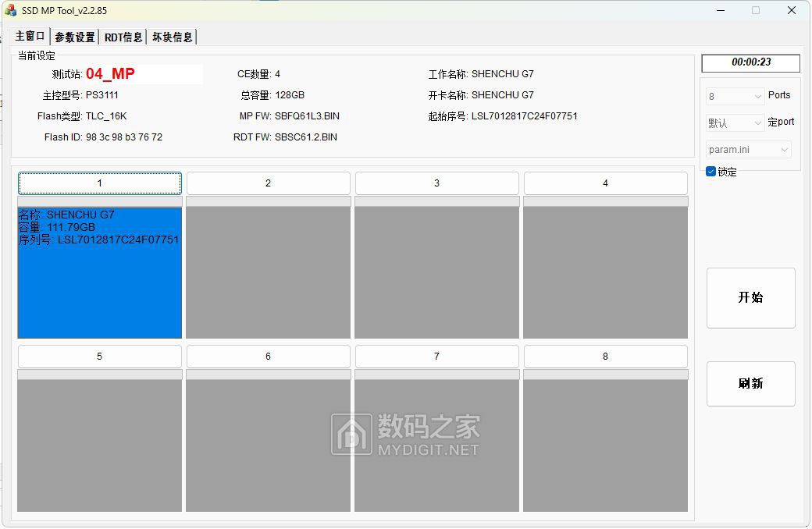
Task: Click the gray port 2 status panel
Action: [x=269, y=273]
